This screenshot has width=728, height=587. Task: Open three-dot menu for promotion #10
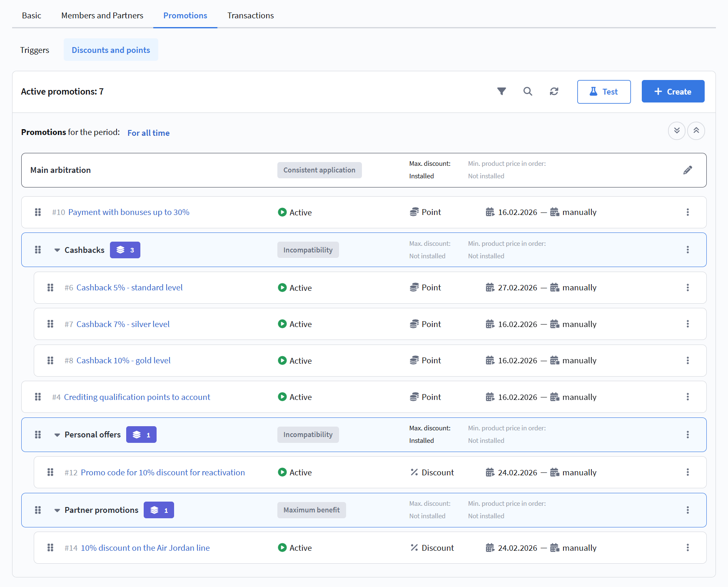[688, 212]
